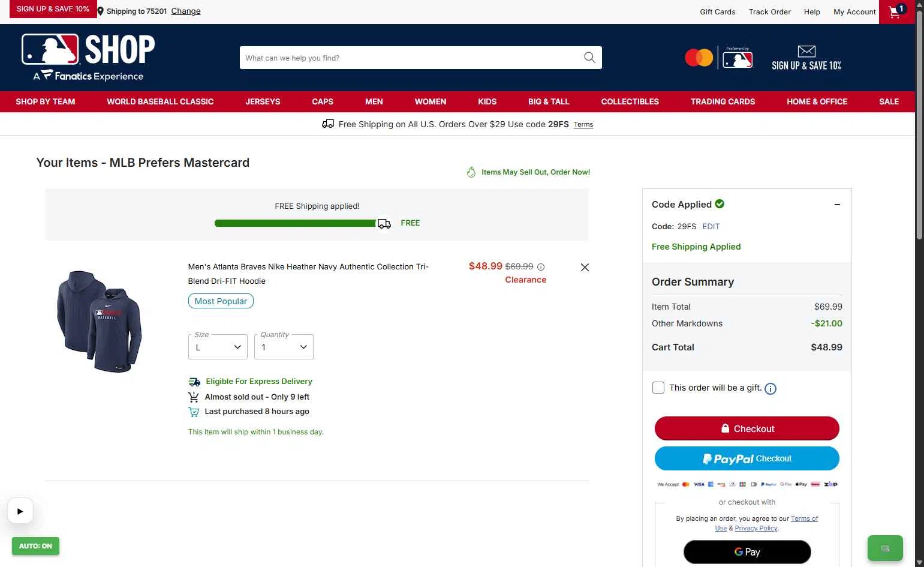The height and width of the screenshot is (567, 924).
Task: Open the Quantity dropdown
Action: 284,347
